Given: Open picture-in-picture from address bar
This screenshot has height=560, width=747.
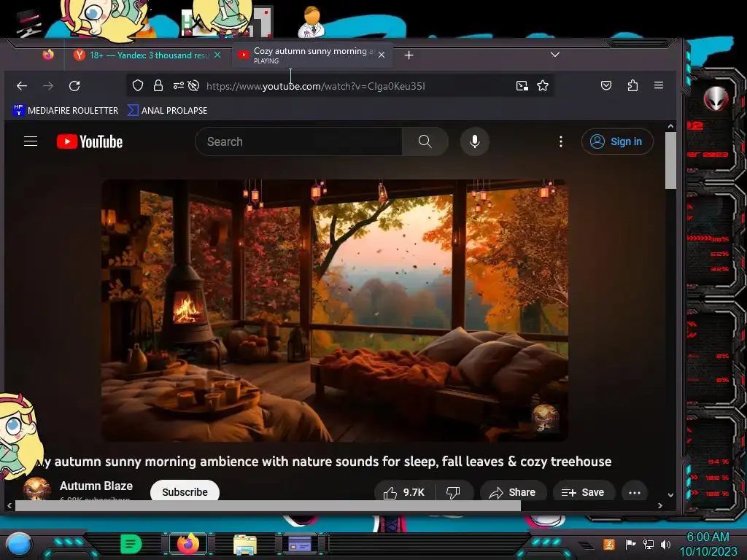Looking at the screenshot, I should click(x=522, y=86).
